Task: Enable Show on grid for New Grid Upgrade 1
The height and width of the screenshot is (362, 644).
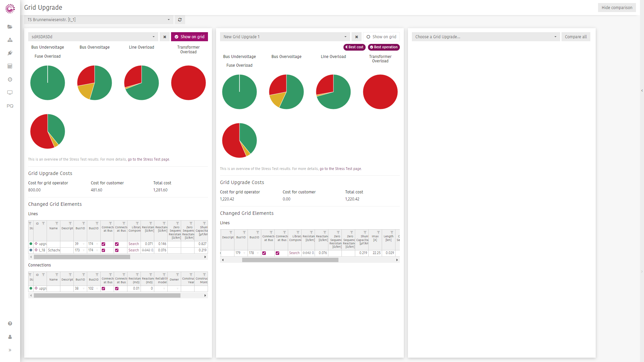Action: tap(381, 37)
